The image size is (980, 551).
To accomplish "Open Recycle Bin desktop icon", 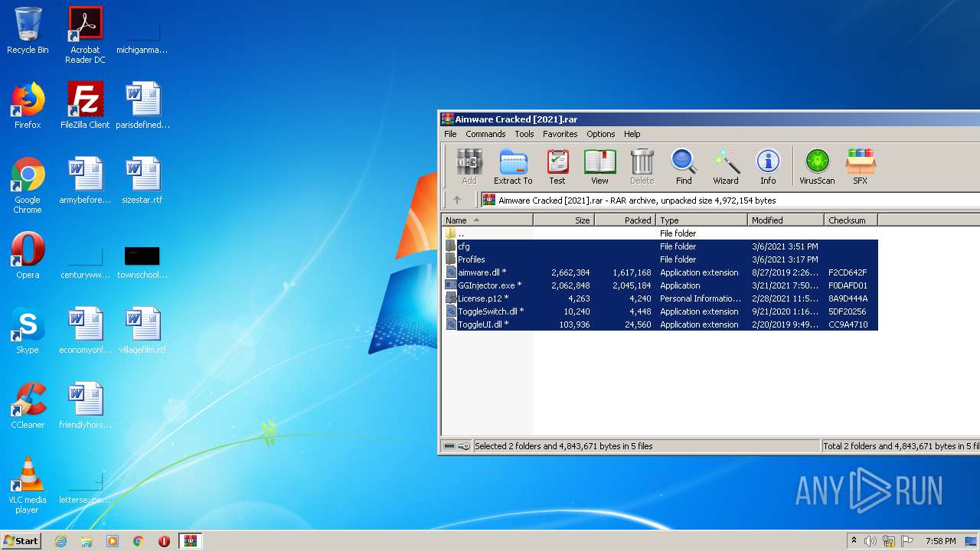I will 28,31.
